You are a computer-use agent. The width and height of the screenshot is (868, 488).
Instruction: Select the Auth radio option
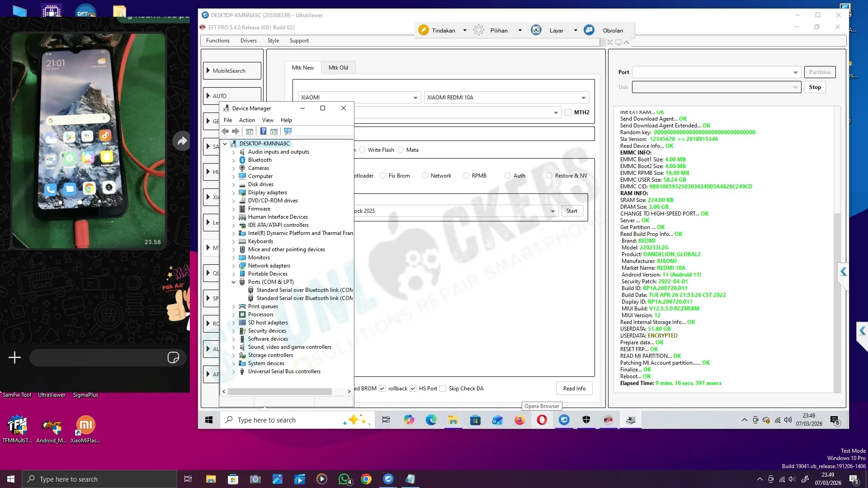point(508,176)
